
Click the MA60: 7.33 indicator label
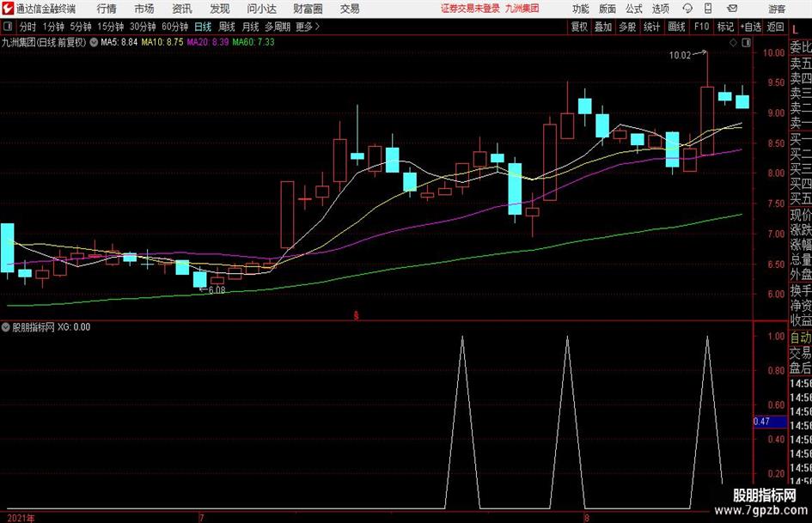[253, 42]
